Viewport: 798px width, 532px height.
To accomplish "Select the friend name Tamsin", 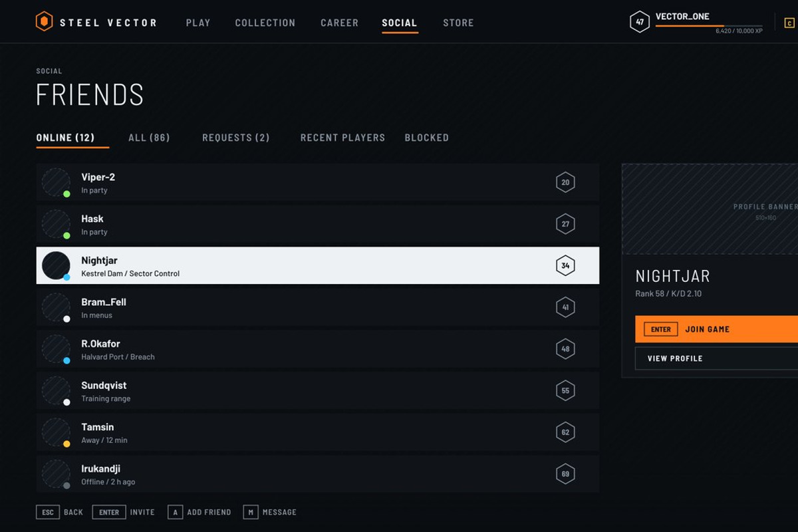I will click(x=98, y=427).
